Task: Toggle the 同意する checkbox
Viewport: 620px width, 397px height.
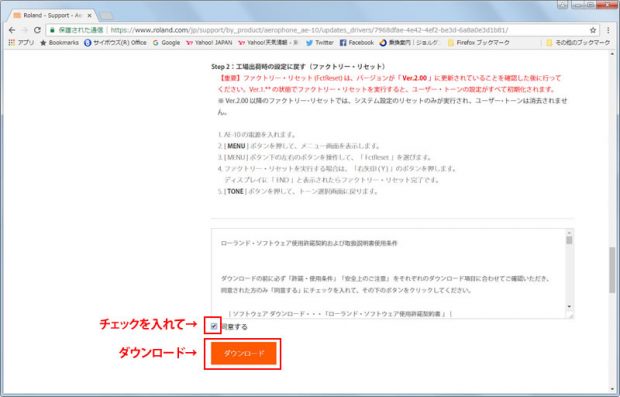Action: [214, 326]
